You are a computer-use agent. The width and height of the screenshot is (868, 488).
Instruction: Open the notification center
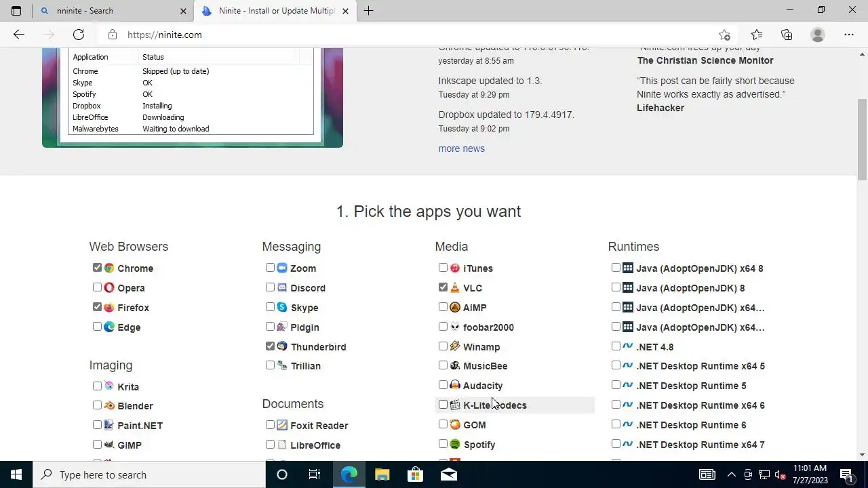tap(846, 474)
